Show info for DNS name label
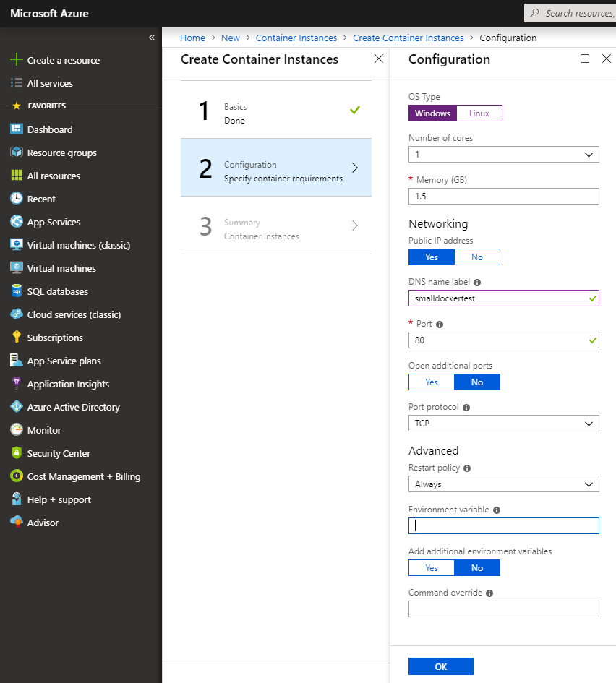The image size is (616, 683). coord(477,283)
